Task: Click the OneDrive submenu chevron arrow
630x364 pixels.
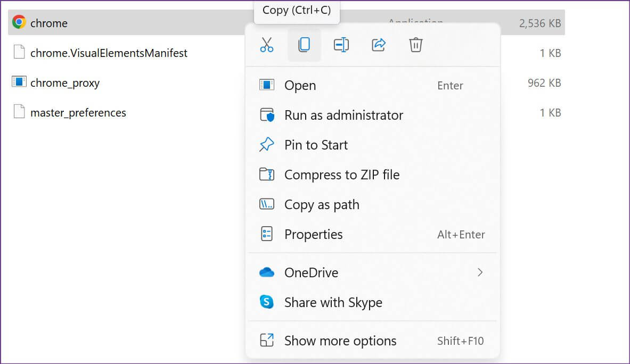Action: click(x=480, y=272)
